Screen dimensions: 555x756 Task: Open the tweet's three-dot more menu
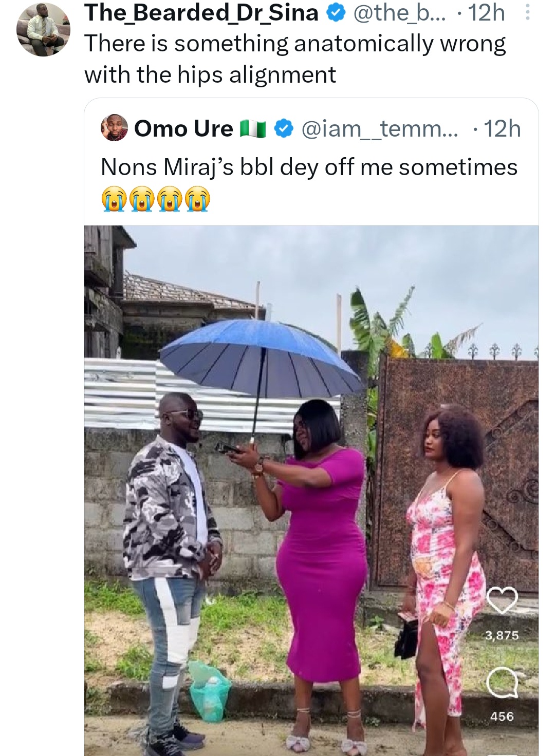pyautogui.click(x=527, y=13)
